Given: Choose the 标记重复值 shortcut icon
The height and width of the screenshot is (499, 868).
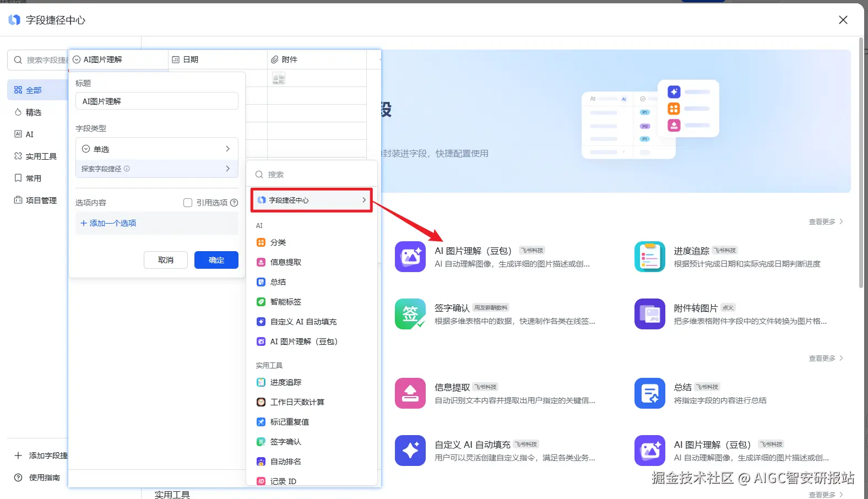Looking at the screenshot, I should click(261, 422).
